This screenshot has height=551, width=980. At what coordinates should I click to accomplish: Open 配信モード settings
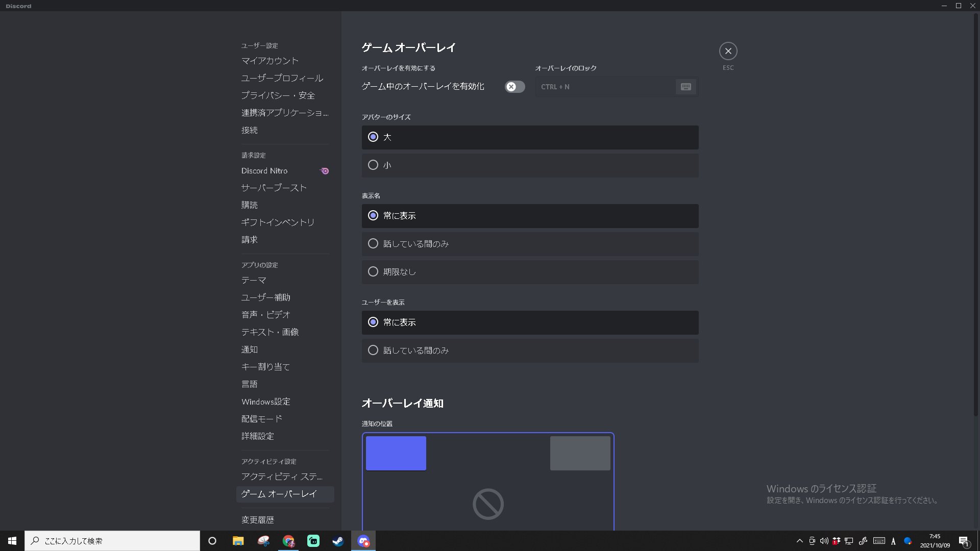pos(285,419)
